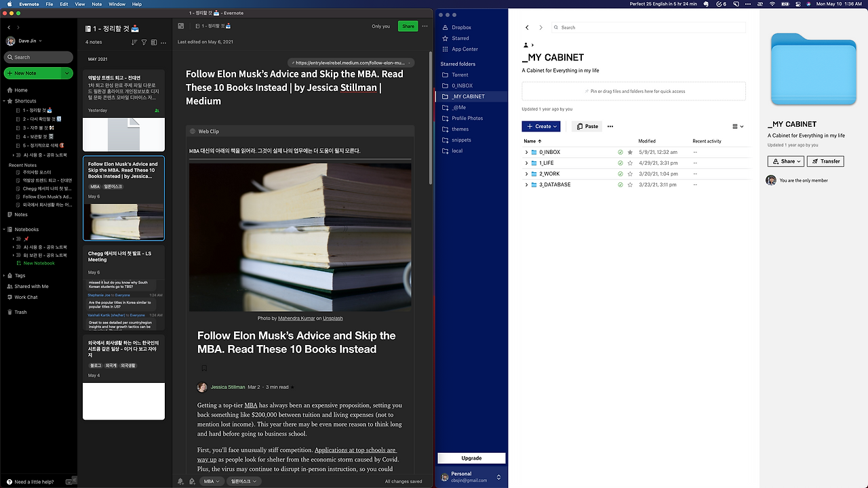The image size is (868, 488).
Task: Open the New Note dropdown arrow
Action: (x=67, y=73)
